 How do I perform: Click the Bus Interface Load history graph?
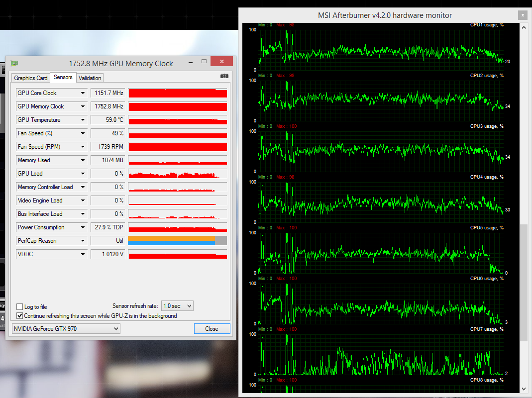178,214
